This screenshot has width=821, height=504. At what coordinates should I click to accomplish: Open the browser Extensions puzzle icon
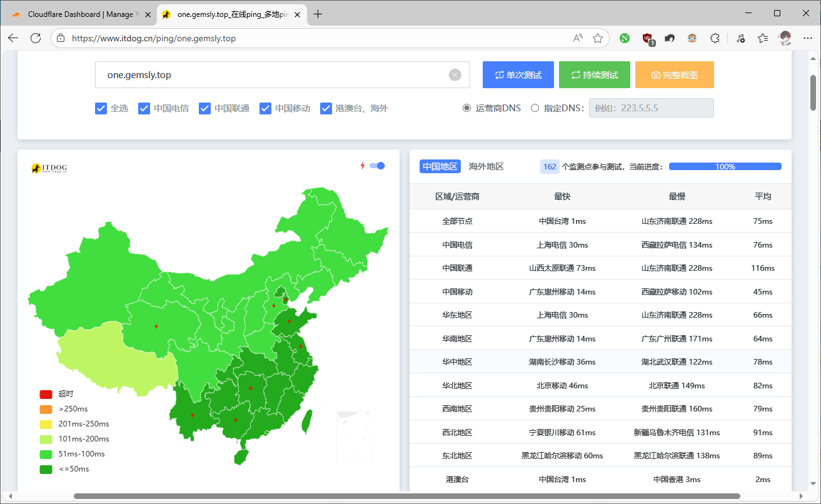715,38
